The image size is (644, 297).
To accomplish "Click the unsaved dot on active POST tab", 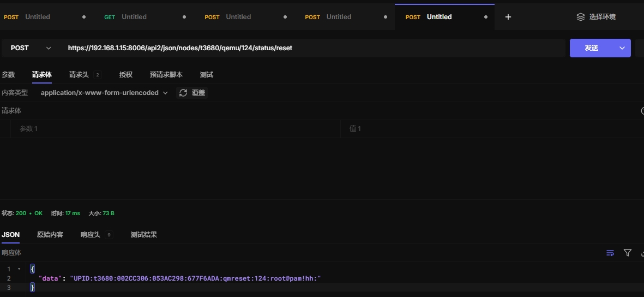I will pyautogui.click(x=485, y=17).
